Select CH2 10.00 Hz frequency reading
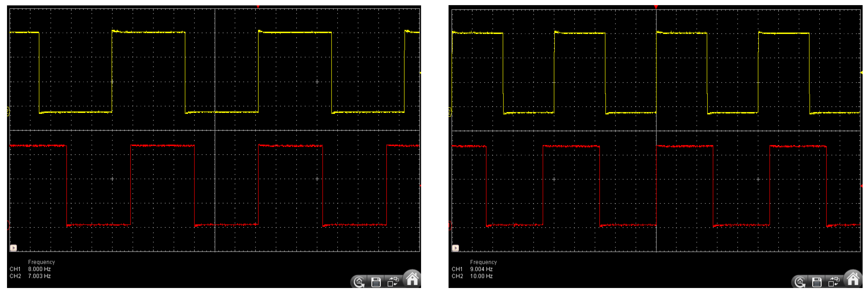This screenshot has width=868, height=295. [x=481, y=276]
